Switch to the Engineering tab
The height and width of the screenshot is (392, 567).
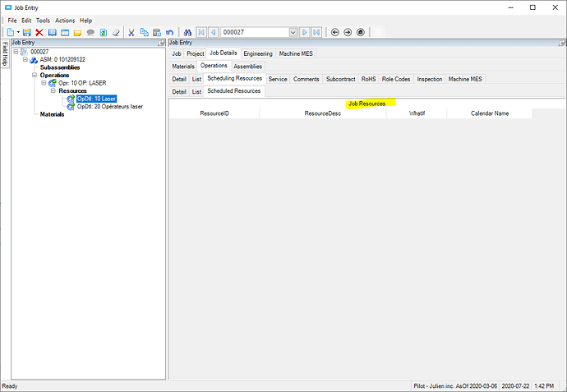click(x=258, y=53)
